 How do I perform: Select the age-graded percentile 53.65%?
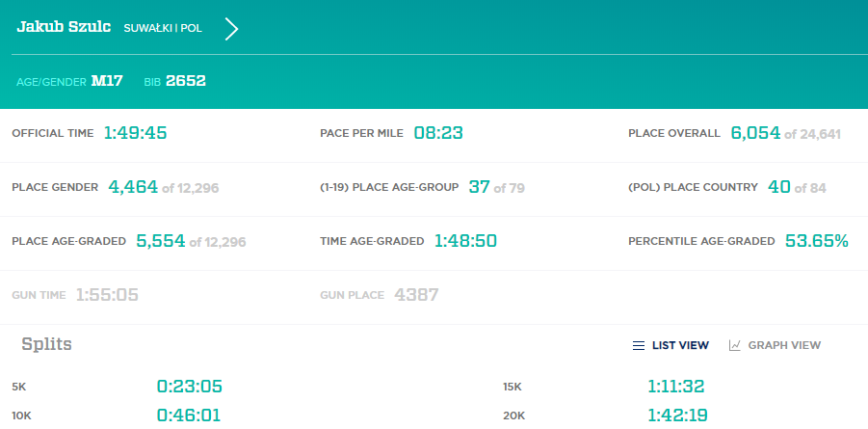(815, 241)
